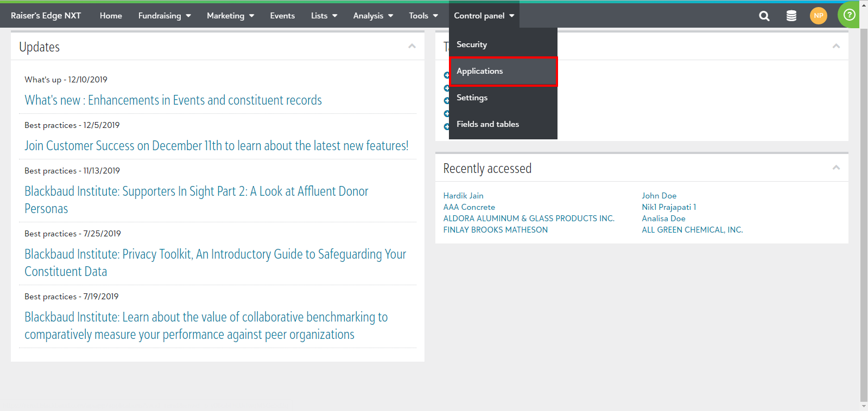Click the NP user profile avatar
This screenshot has width=868, height=411.
[x=818, y=16]
